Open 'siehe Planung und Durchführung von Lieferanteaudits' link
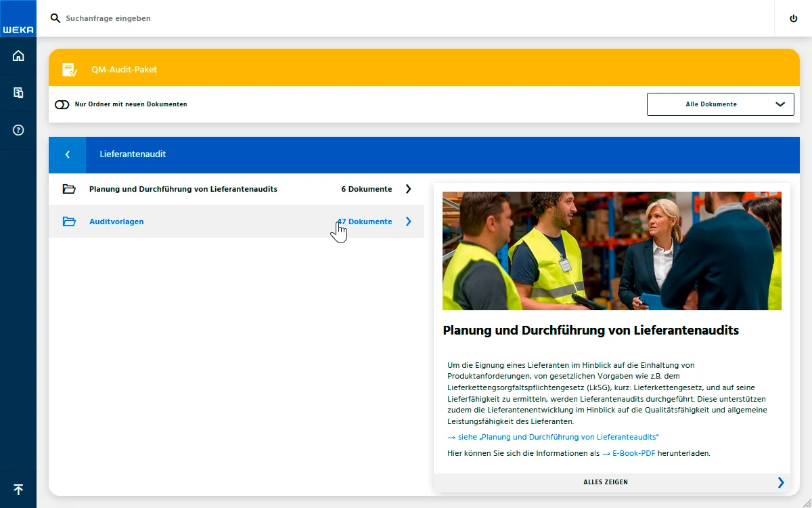 point(554,437)
